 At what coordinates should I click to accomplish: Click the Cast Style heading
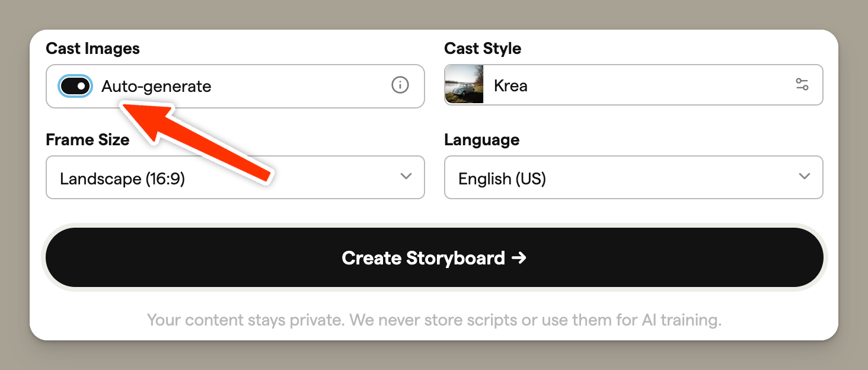coord(483,49)
